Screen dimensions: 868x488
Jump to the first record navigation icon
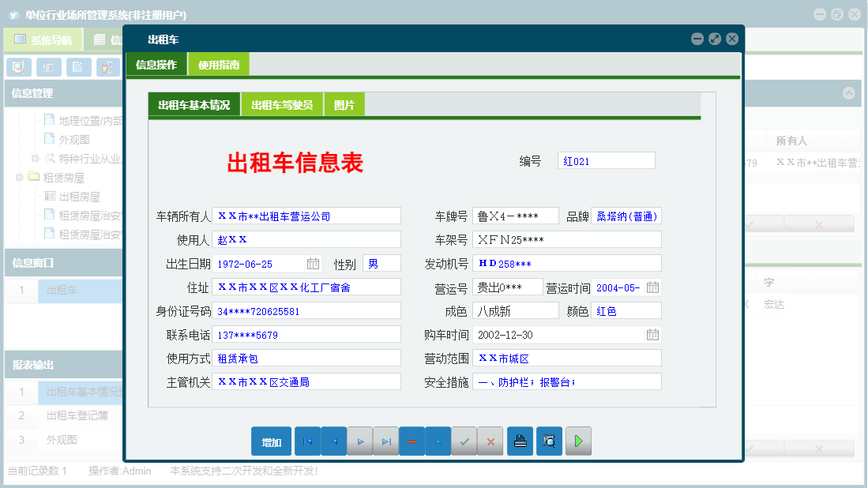click(307, 441)
